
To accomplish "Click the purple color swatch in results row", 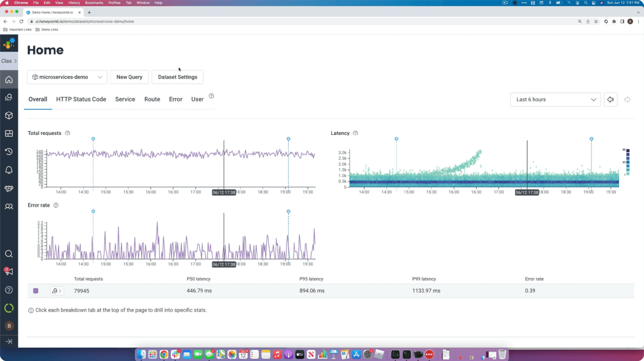I will click(x=36, y=291).
